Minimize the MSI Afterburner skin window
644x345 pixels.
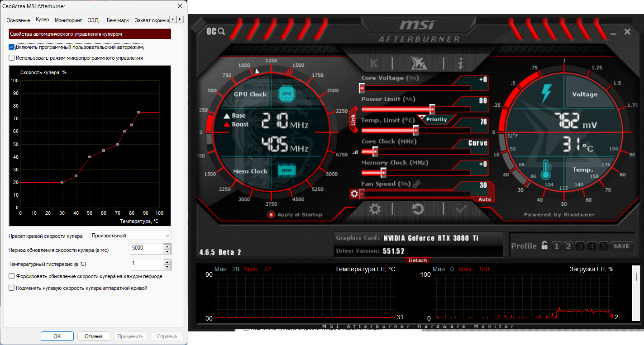(613, 33)
